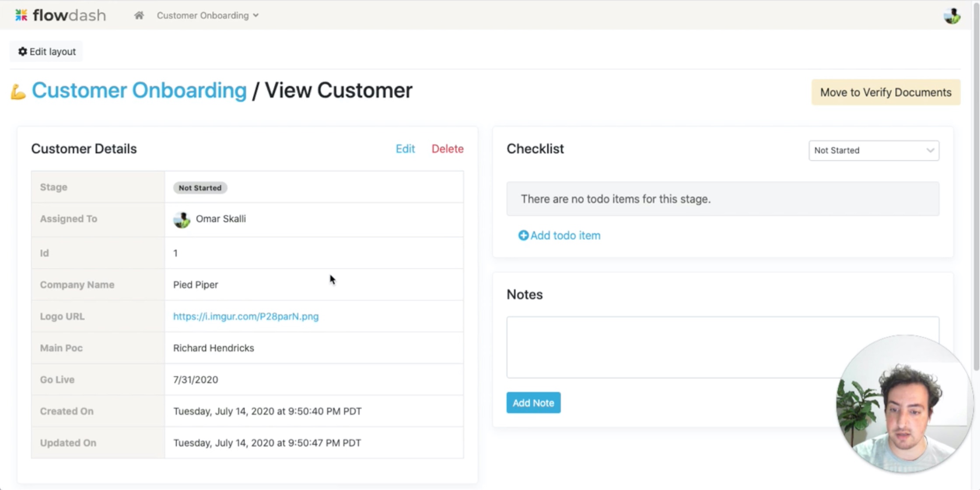Focus the Notes text area
980x490 pixels.
pyautogui.click(x=674, y=347)
